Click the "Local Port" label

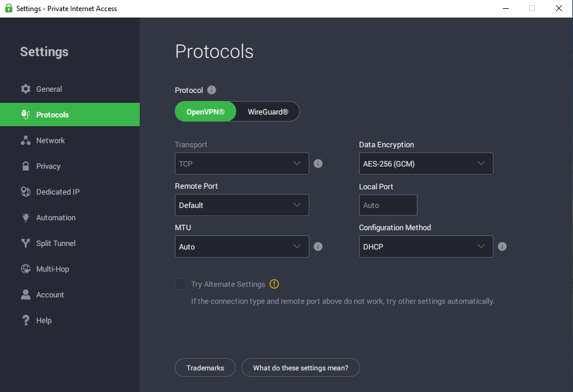point(376,186)
